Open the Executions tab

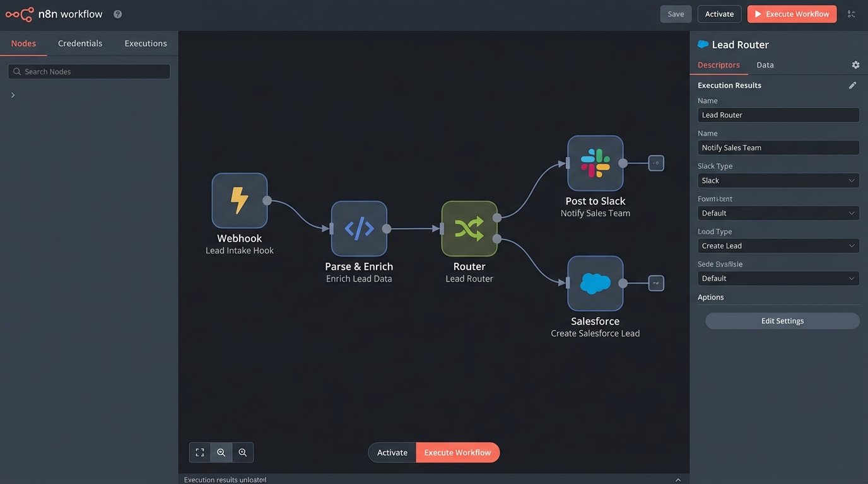coord(146,43)
